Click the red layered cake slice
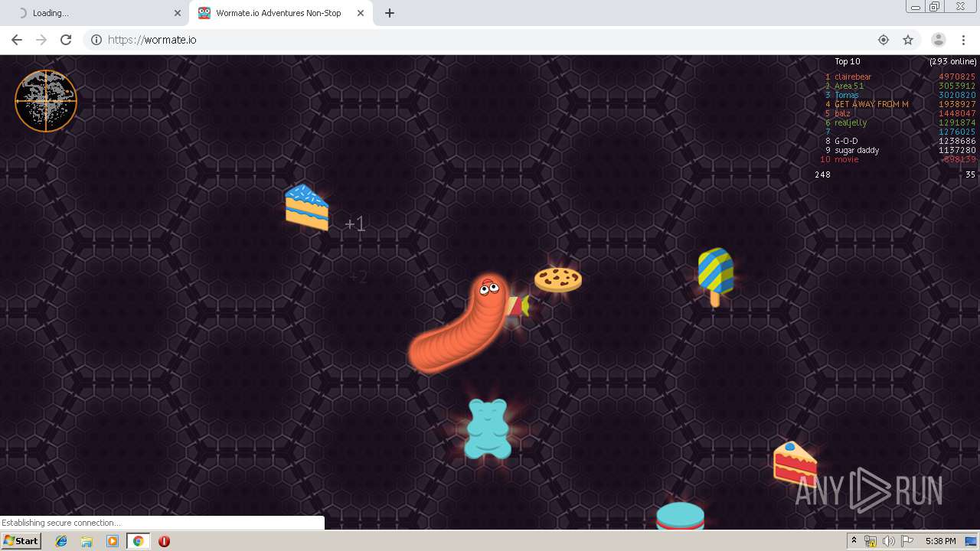Image resolution: width=980 pixels, height=551 pixels. pyautogui.click(x=795, y=463)
